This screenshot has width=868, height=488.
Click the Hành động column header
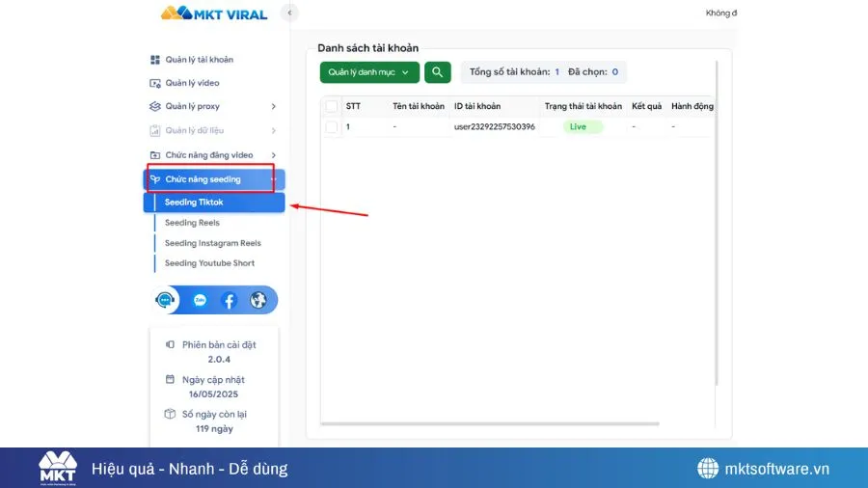(692, 106)
